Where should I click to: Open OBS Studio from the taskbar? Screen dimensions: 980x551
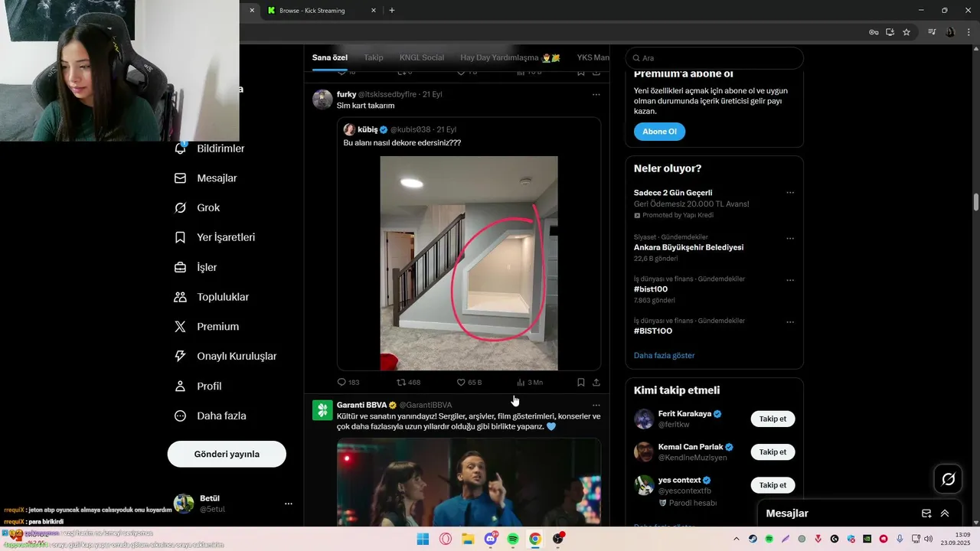558,539
